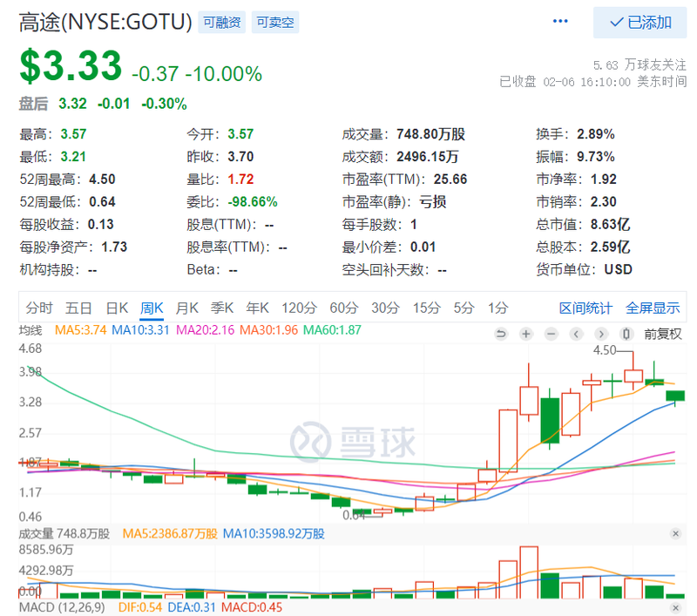Image resolution: width=697 pixels, height=616 pixels.
Task: Close the 成交量 volume indicator panel
Action: [x=676, y=534]
